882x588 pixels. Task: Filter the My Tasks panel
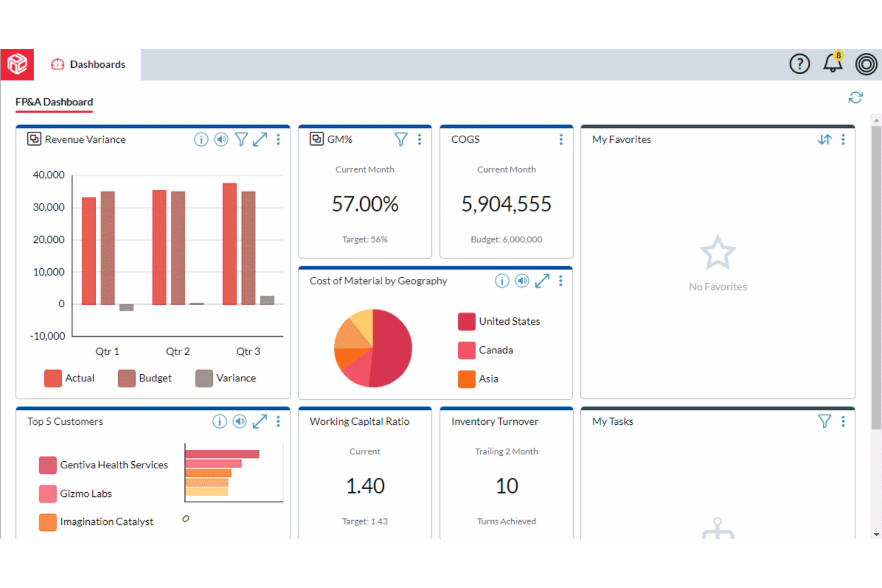(x=824, y=422)
